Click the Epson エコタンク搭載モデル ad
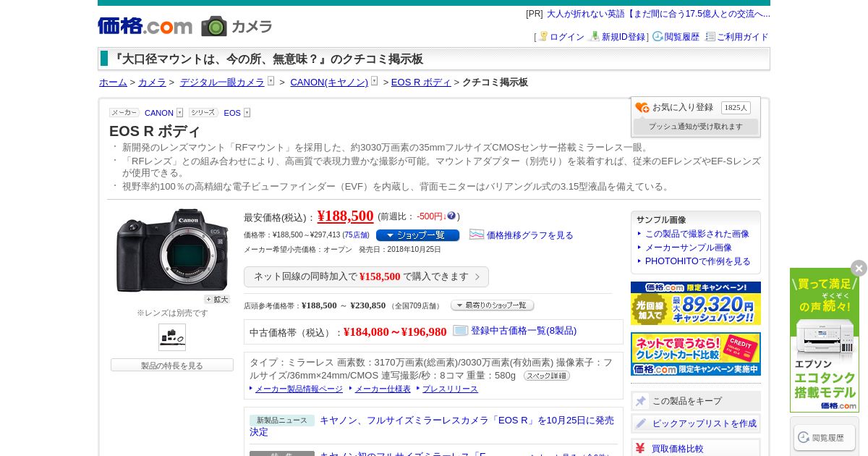Image resolution: width=868 pixels, height=456 pixels. coord(825,340)
